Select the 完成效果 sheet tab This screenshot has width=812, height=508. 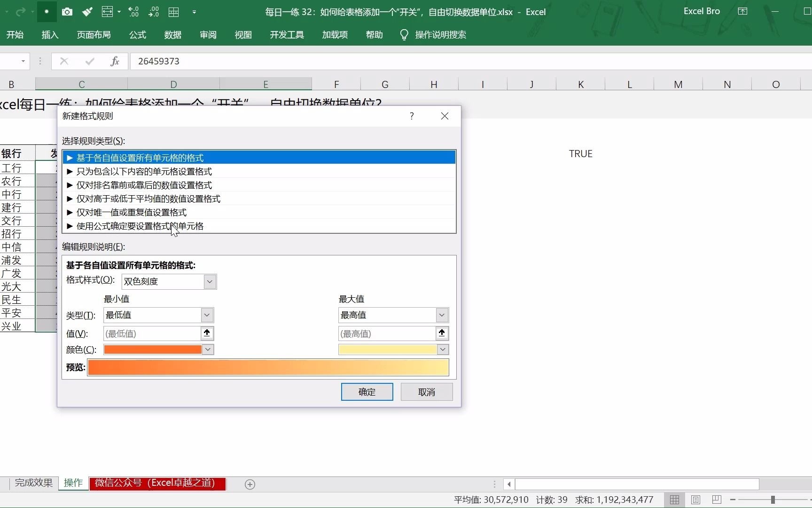[32, 483]
